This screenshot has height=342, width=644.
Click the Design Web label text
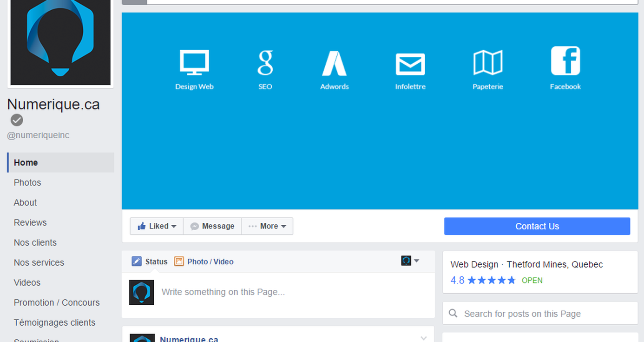(194, 87)
